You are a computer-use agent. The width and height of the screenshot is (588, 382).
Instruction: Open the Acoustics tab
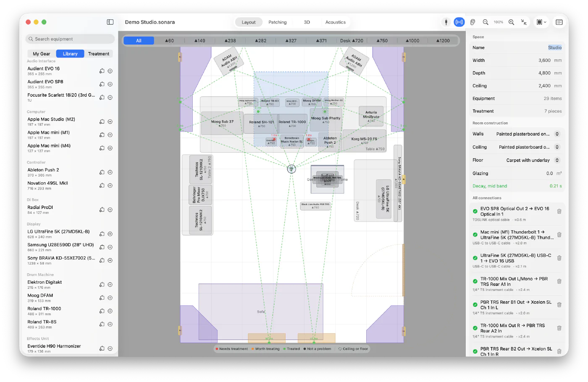(336, 22)
